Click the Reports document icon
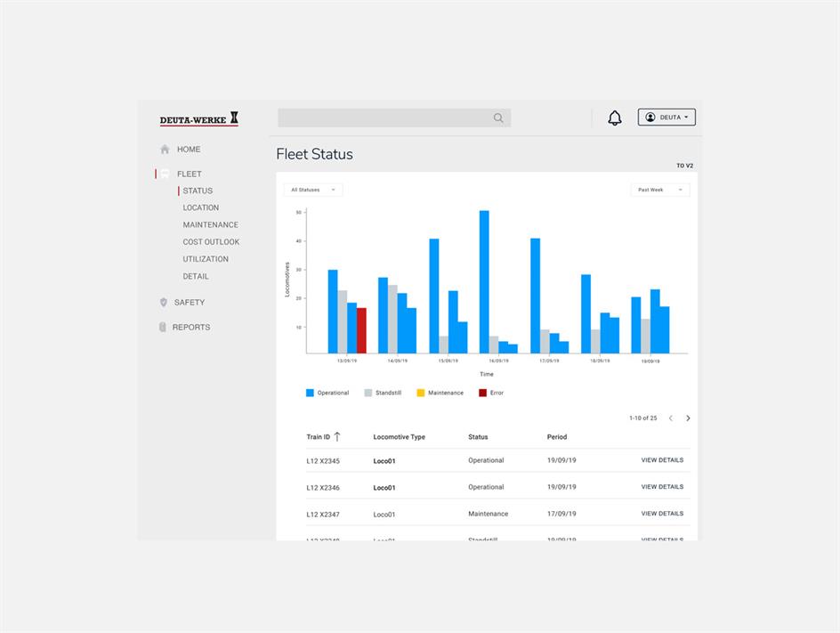 [x=162, y=327]
